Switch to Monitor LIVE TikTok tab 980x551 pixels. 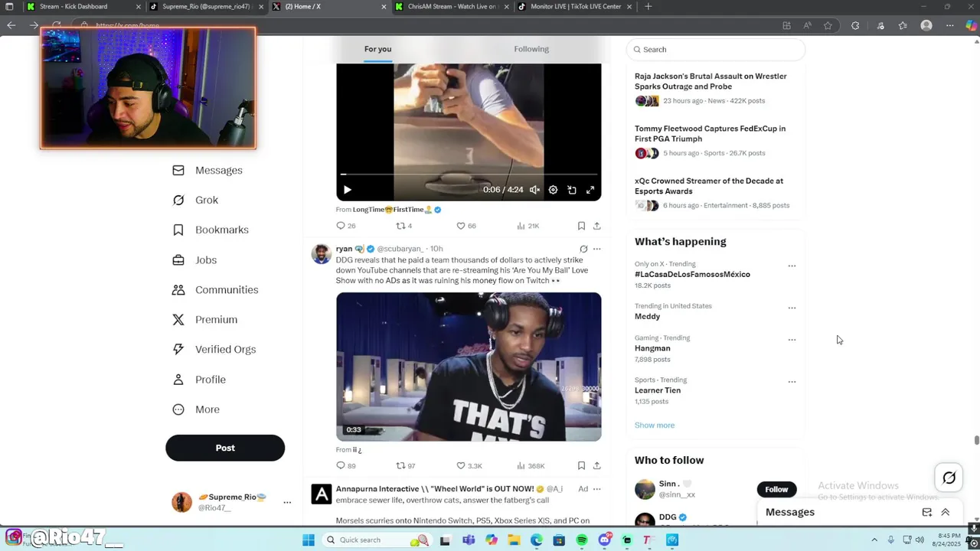[x=574, y=7]
